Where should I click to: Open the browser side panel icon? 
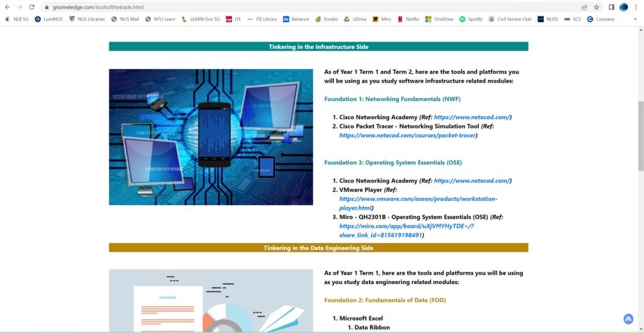coord(611,7)
